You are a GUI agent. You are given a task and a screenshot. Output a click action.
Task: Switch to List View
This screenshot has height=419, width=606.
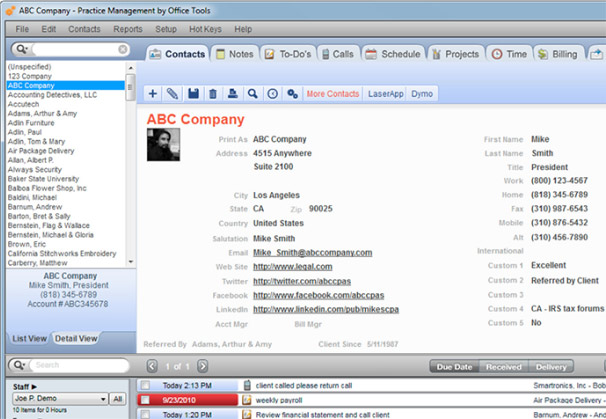(x=29, y=339)
